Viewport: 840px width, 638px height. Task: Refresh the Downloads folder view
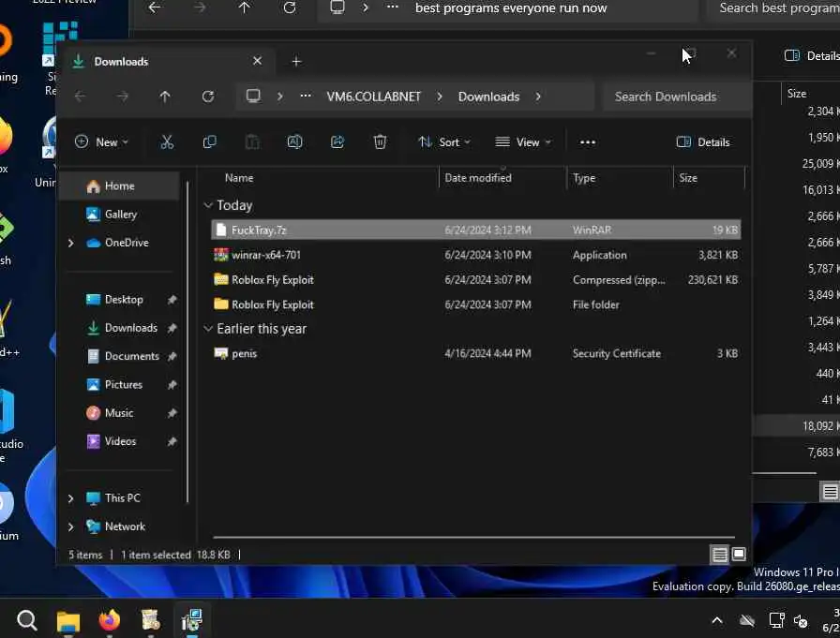click(x=208, y=96)
